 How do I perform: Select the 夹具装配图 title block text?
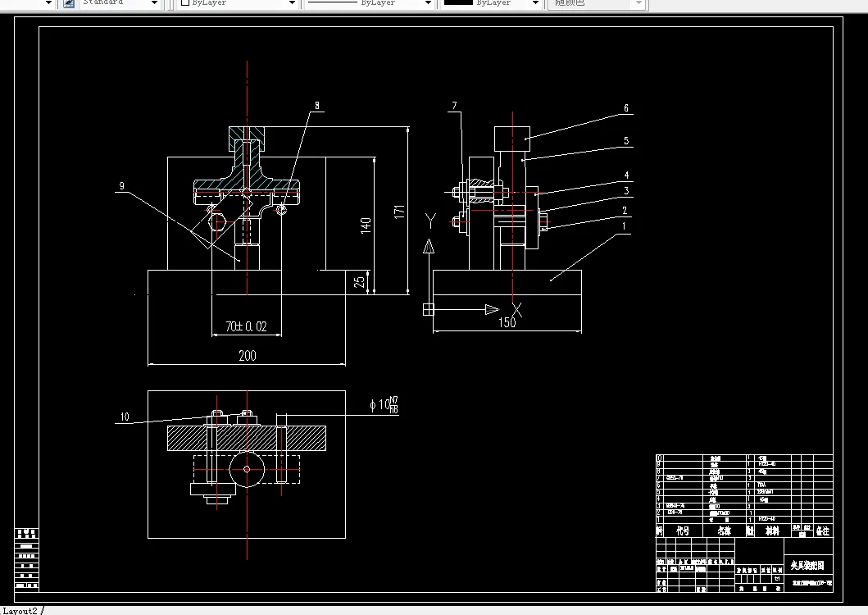807,565
